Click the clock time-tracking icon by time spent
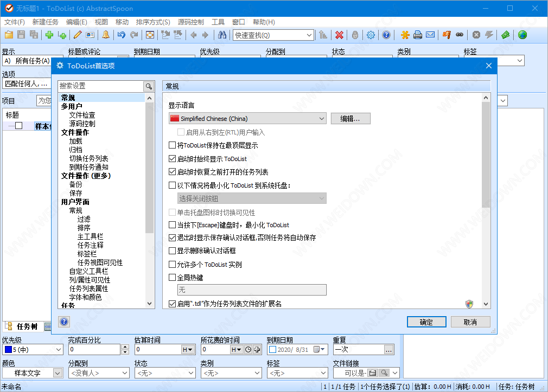This screenshot has height=392, width=548. point(248,349)
